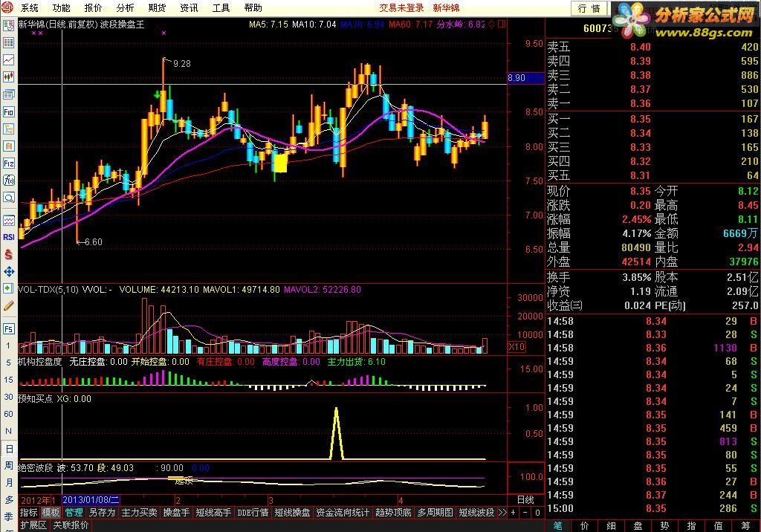Switch to the 趋势顶底 indicator tab
761x532 pixels.
coord(393,513)
